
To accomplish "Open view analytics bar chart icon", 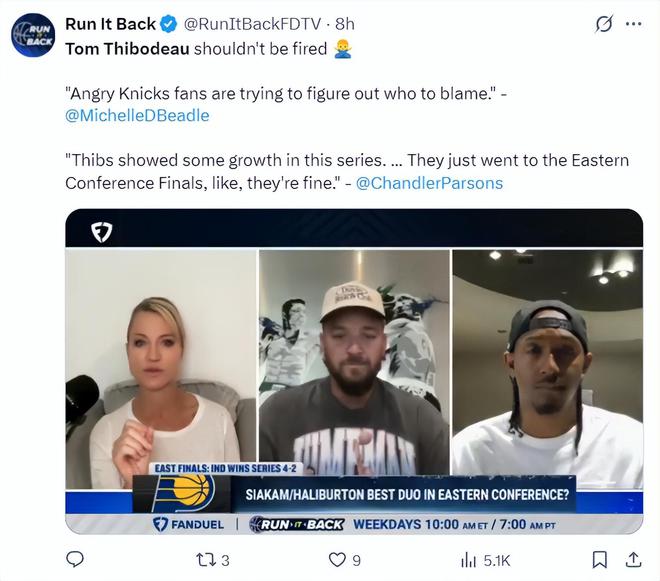I will tap(469, 560).
